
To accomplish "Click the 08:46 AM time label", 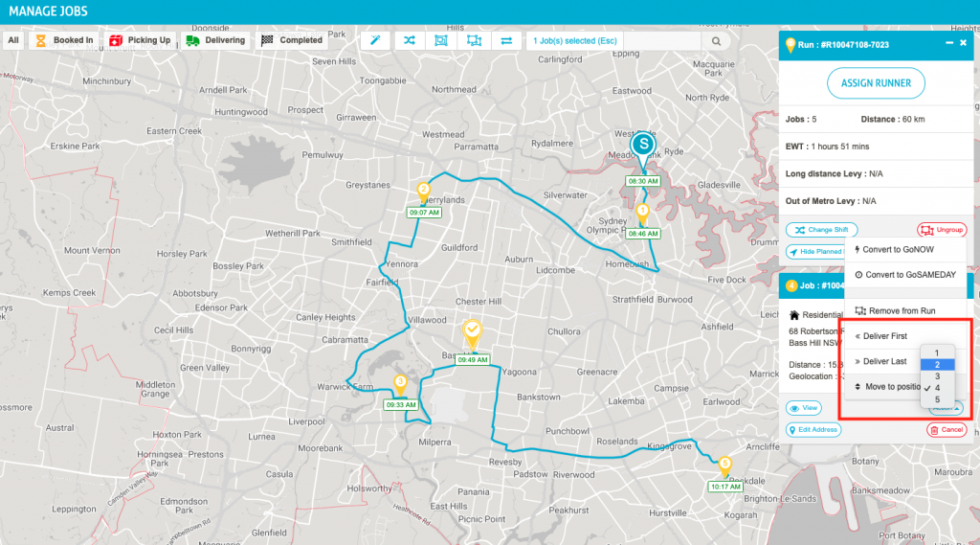I will (x=643, y=234).
